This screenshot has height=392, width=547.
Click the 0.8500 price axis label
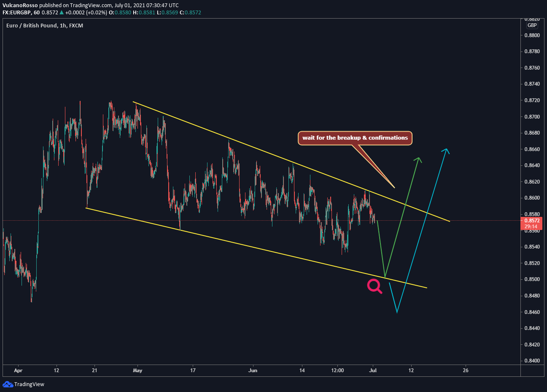point(532,279)
